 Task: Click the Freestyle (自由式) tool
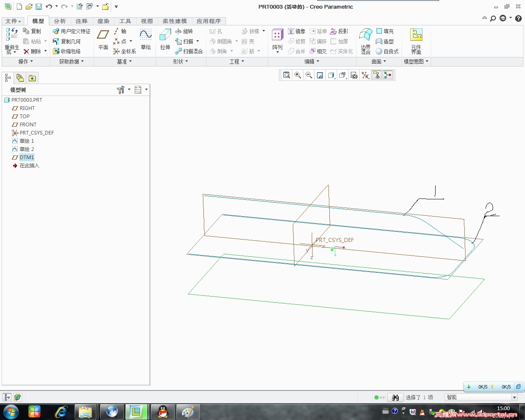pyautogui.click(x=387, y=51)
